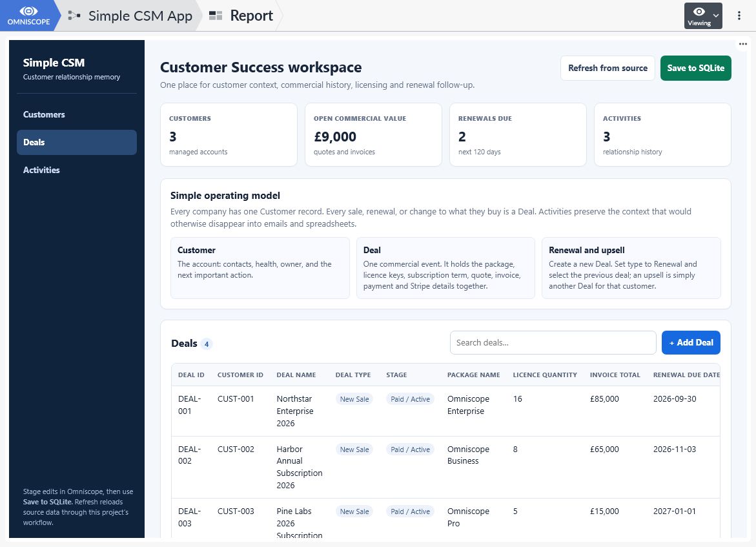Click the New Sale badge in DEAL-001 row

pos(354,399)
